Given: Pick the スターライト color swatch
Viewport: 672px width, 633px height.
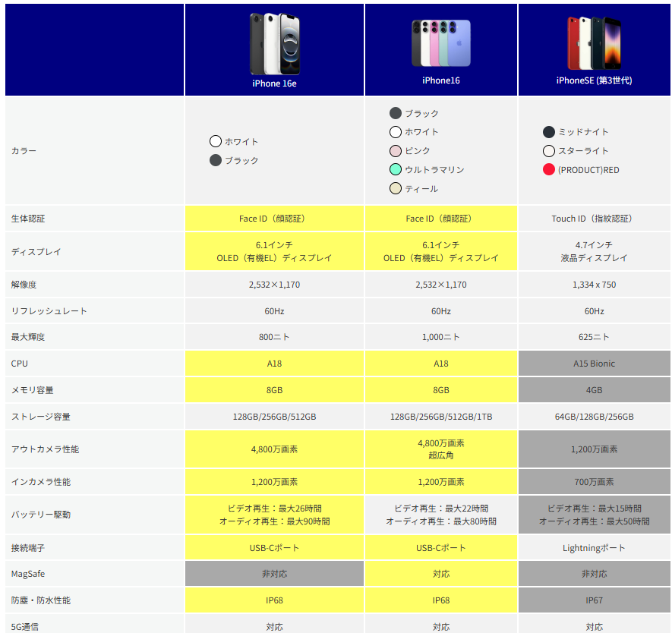Looking at the screenshot, I should (549, 151).
